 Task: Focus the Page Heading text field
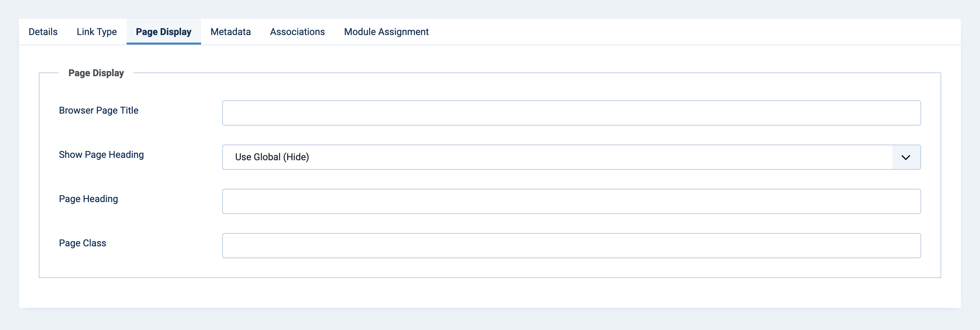click(571, 201)
